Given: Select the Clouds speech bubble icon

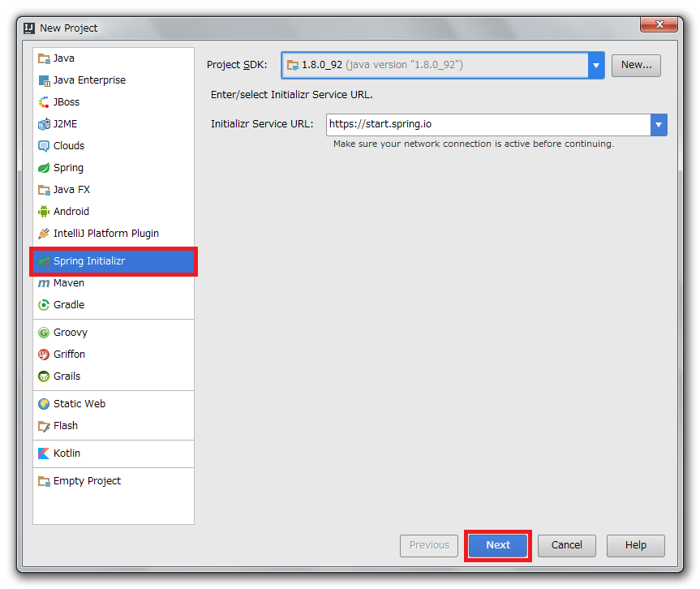Looking at the screenshot, I should tap(44, 146).
